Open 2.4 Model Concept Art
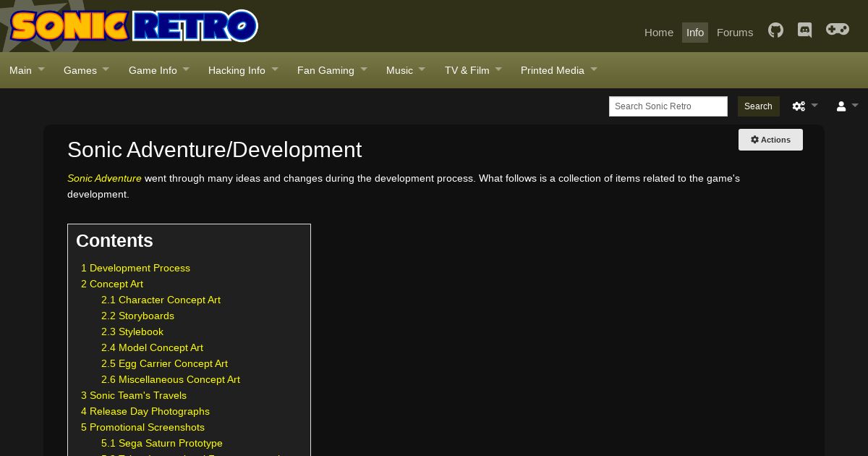Screen dimensions: 868x456 click(152, 347)
